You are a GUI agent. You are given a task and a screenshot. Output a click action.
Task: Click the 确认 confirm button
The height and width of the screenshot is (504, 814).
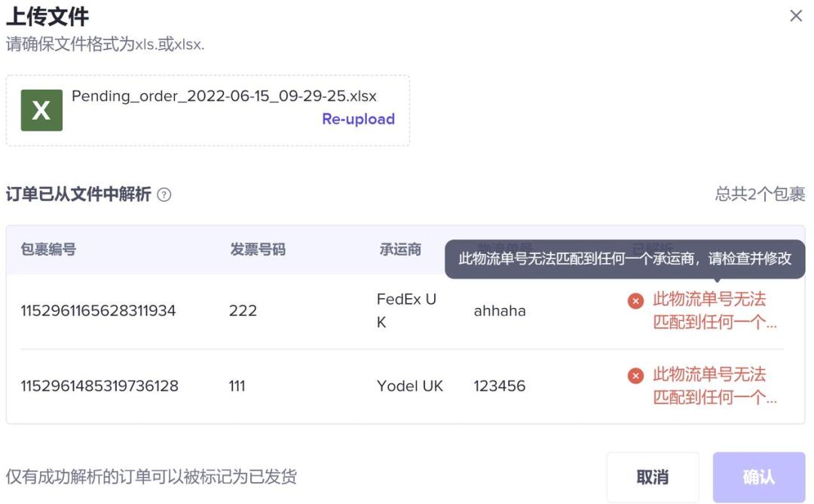(759, 475)
